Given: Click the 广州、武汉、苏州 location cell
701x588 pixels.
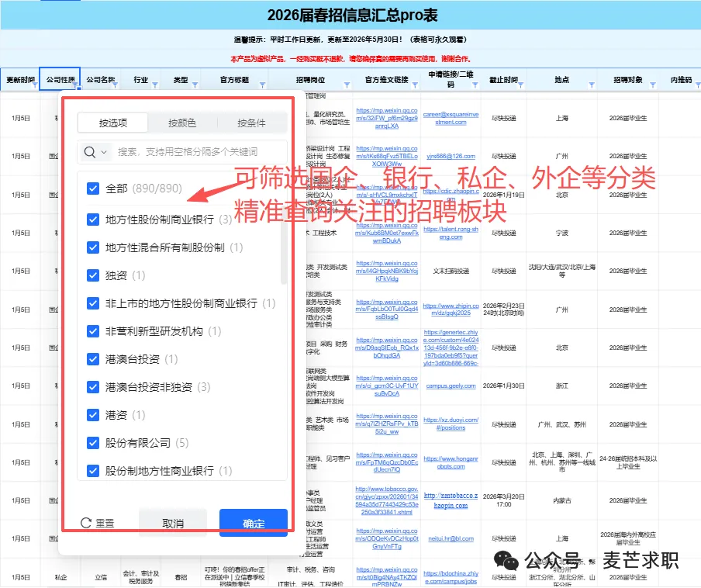Looking at the screenshot, I should (561, 424).
